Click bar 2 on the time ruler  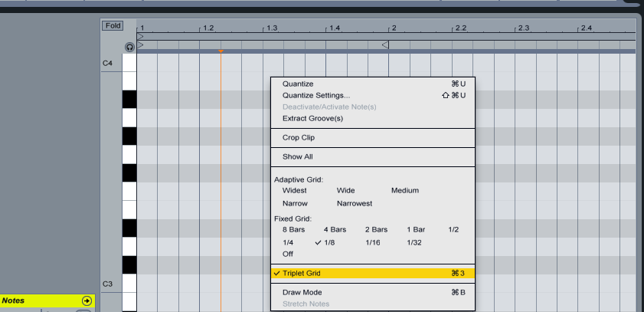pos(394,28)
